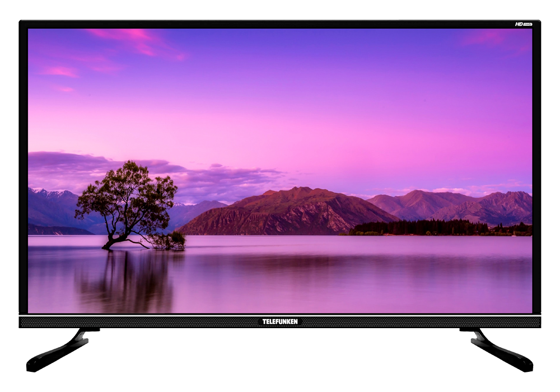Click the pink cloud in top-left sky
Image resolution: width=560 pixels, height=392 pixels.
[134, 42]
